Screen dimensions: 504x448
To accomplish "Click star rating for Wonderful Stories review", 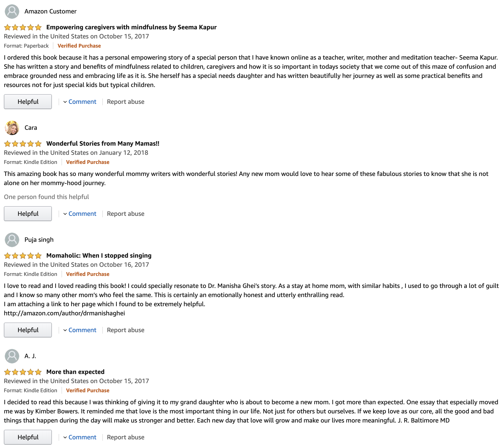I will click(x=23, y=143).
